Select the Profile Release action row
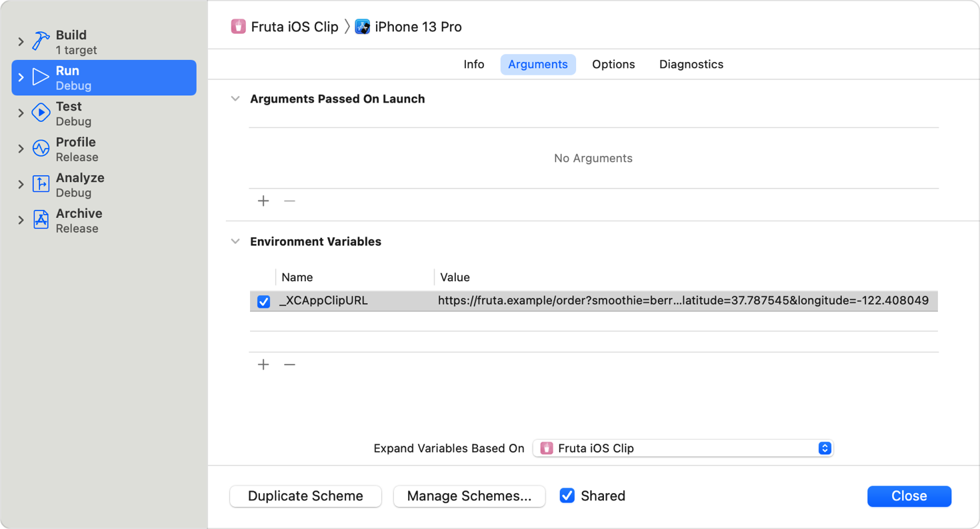The height and width of the screenshot is (529, 980). pyautogui.click(x=104, y=149)
